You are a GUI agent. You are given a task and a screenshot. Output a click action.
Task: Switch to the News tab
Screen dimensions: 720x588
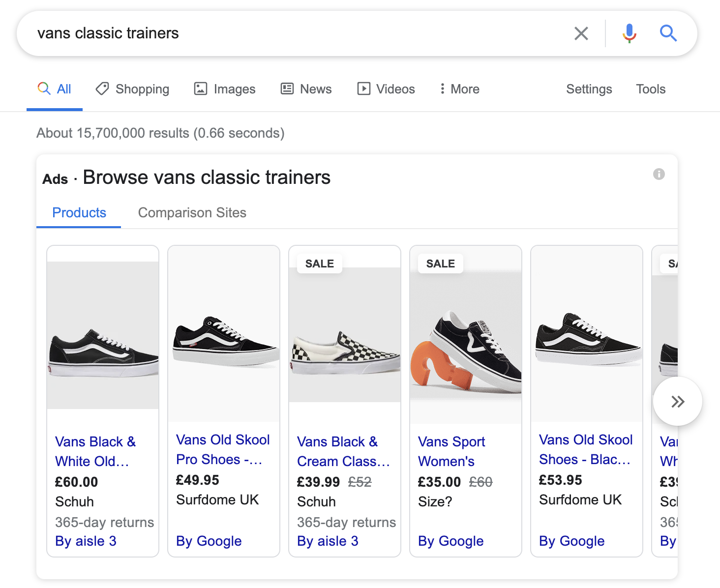(306, 89)
